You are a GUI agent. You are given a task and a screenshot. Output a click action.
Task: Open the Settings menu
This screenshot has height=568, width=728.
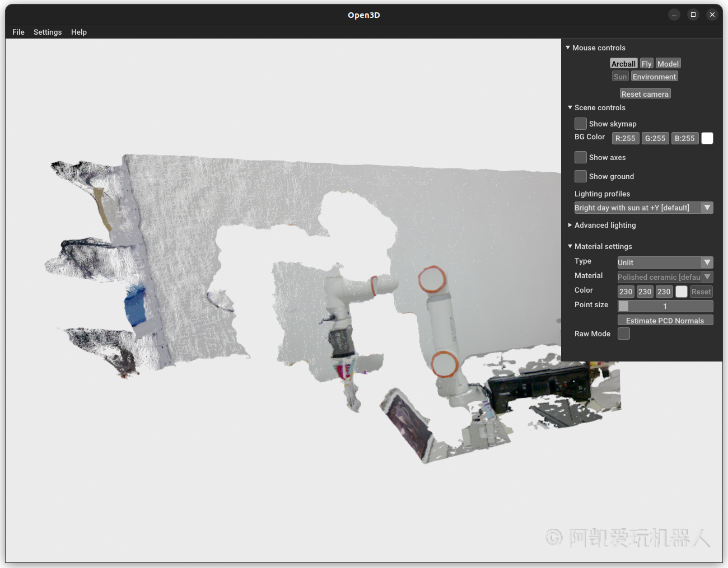tap(48, 32)
